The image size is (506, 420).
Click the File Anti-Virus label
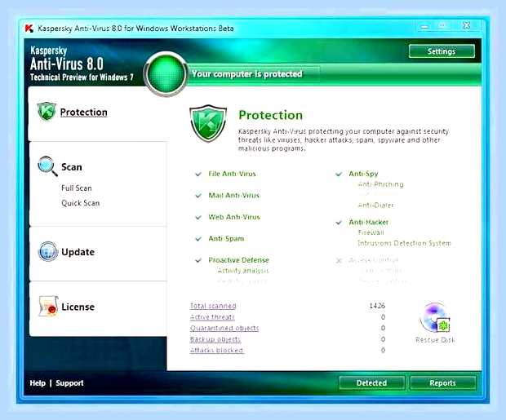[232, 174]
